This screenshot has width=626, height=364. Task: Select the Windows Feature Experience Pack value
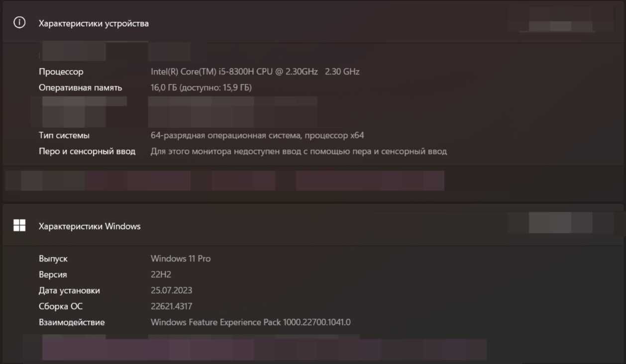coord(251,322)
